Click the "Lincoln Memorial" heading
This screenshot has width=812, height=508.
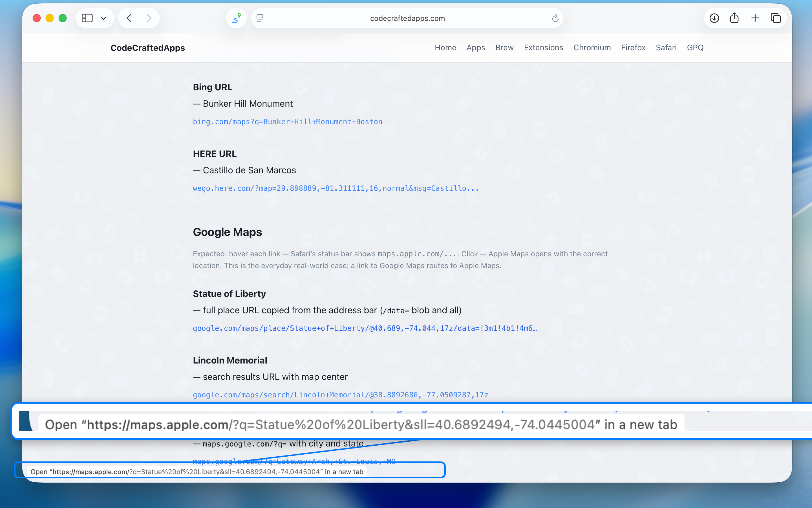pos(230,360)
